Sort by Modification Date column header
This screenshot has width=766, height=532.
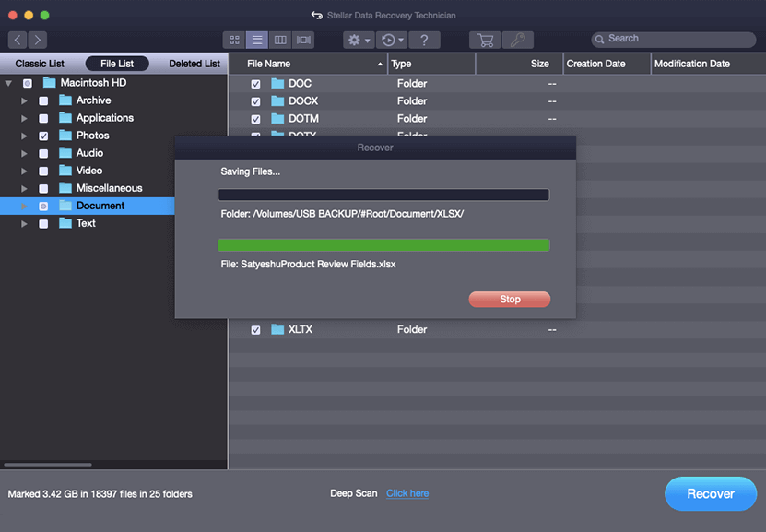pos(709,64)
